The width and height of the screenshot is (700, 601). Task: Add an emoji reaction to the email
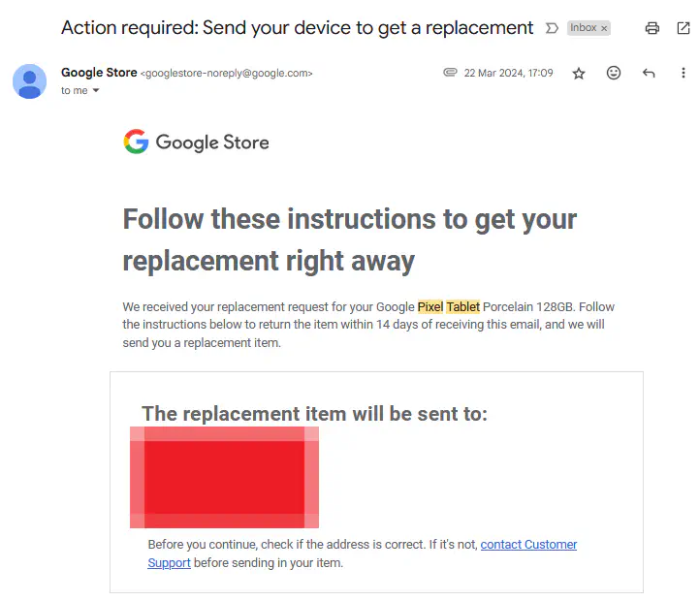(614, 73)
